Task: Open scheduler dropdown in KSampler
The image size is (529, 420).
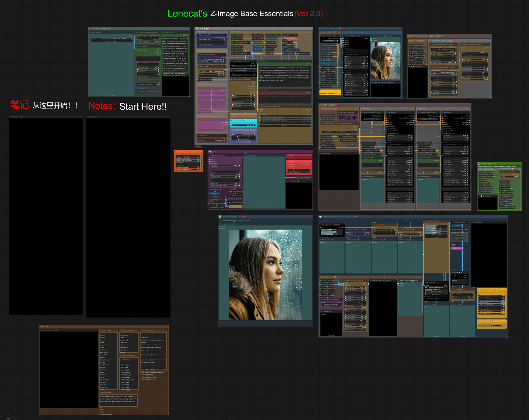Action: (225, 179)
